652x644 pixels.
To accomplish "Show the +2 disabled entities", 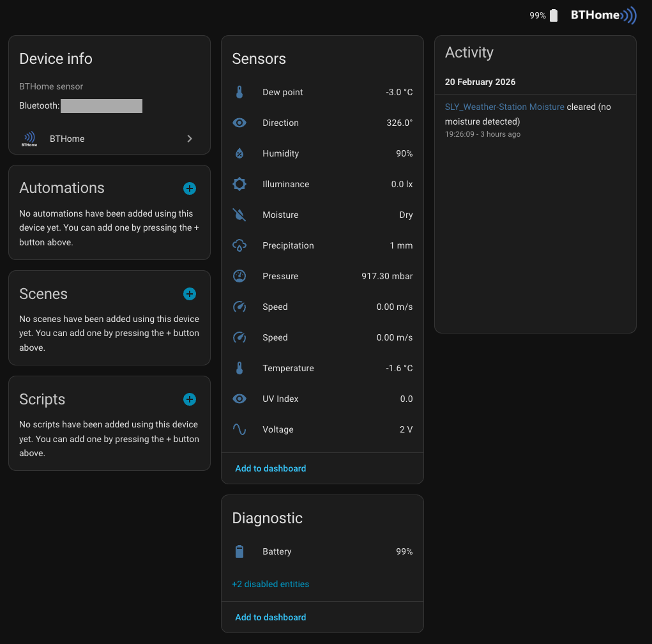I will click(270, 584).
